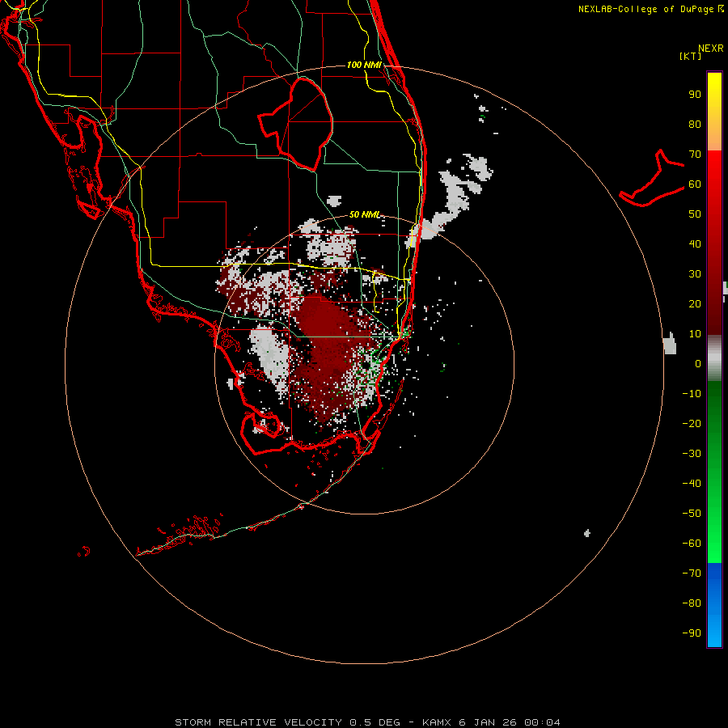Click the -60 value on velocity scale

692,544
